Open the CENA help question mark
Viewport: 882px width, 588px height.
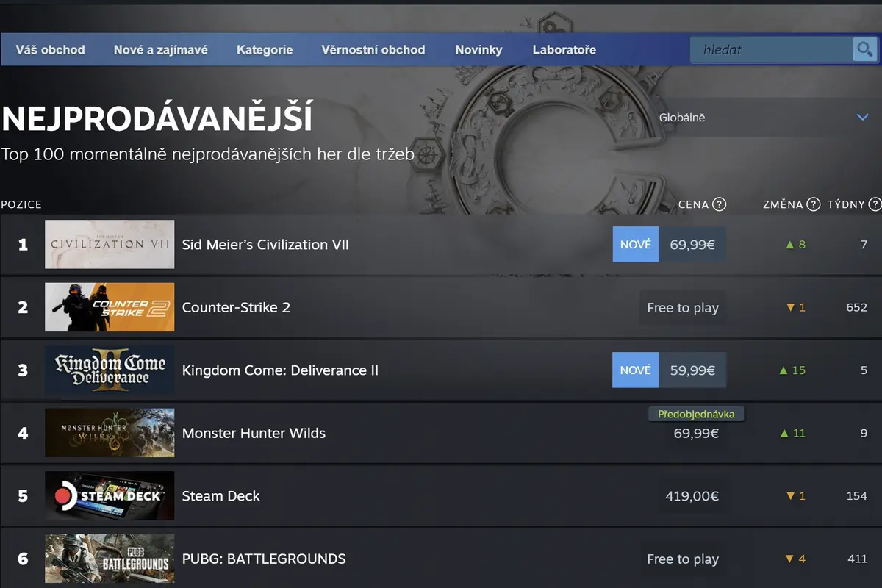pyautogui.click(x=720, y=204)
